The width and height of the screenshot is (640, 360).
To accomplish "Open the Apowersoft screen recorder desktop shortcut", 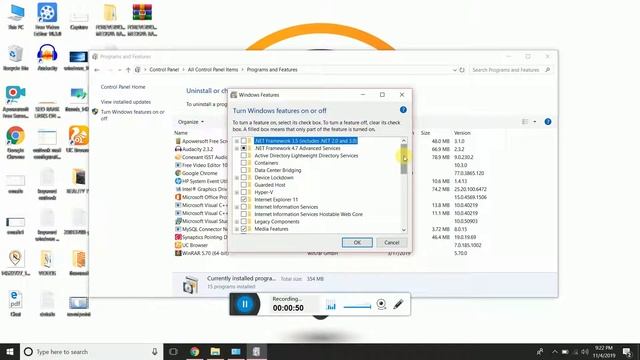I will click(x=16, y=102).
